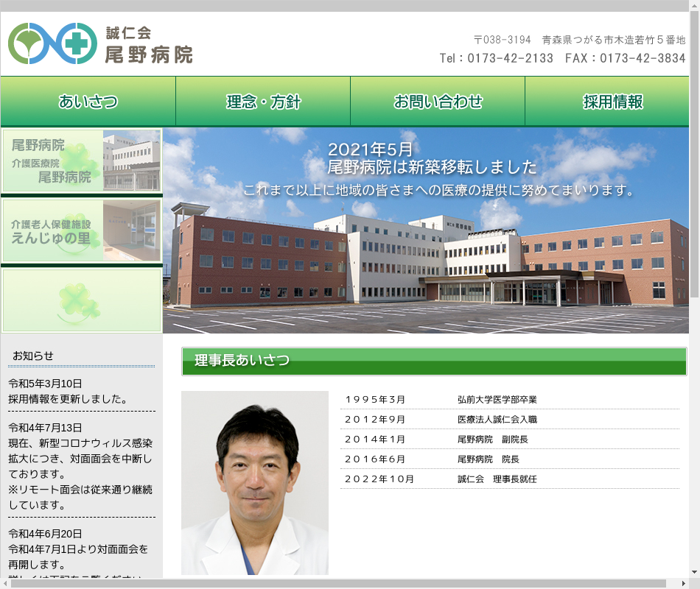Screen dimensions: 700x589
Task: Click the 尾野病院 logo in header
Action: (x=101, y=44)
